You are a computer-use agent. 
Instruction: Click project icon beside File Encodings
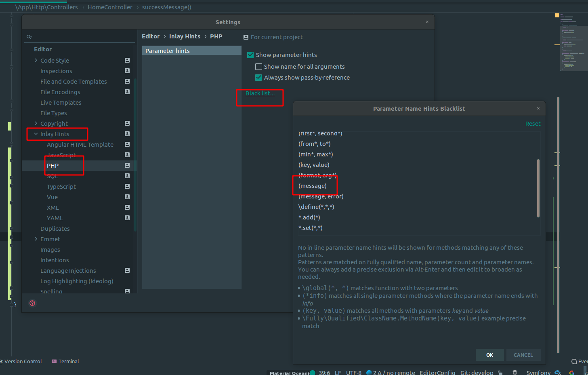tap(127, 92)
